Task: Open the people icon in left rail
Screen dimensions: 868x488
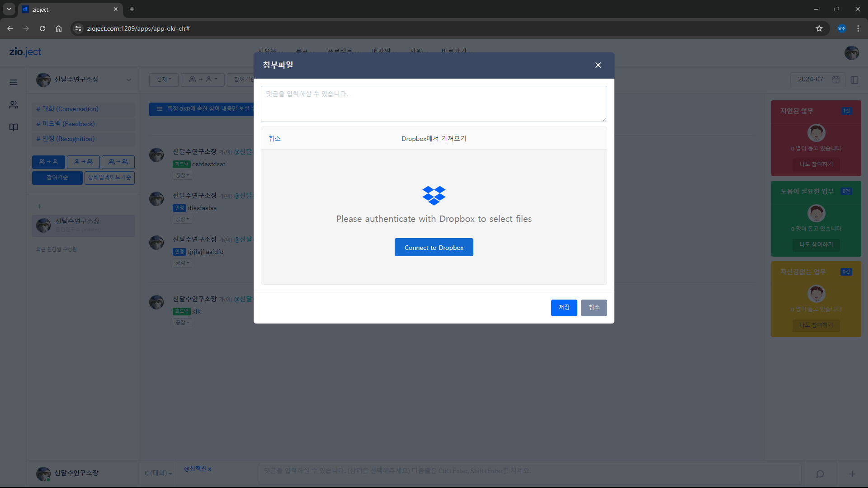Action: 14,105
